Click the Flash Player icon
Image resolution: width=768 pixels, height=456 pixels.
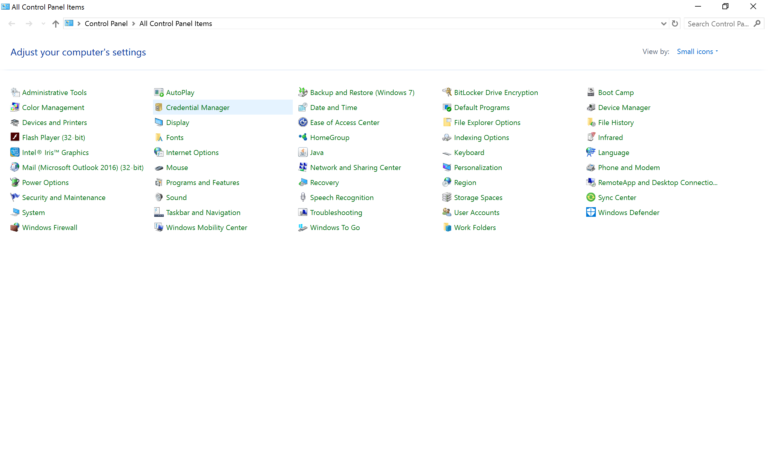pos(15,138)
